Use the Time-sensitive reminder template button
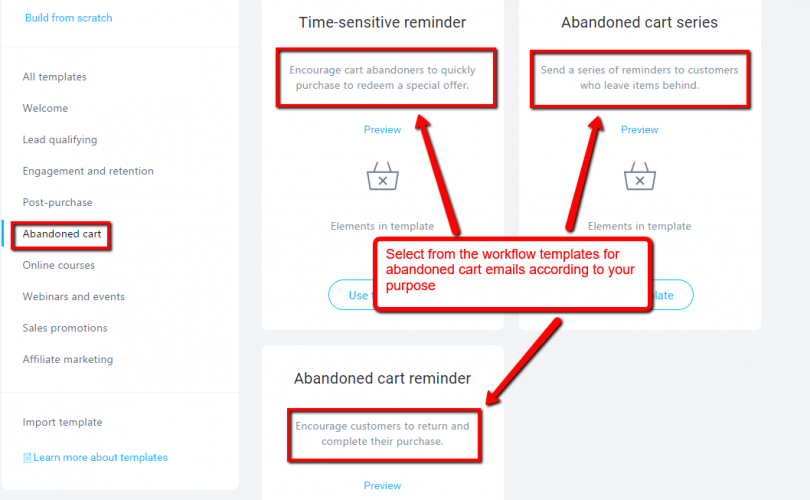The image size is (810, 500). tap(351, 295)
